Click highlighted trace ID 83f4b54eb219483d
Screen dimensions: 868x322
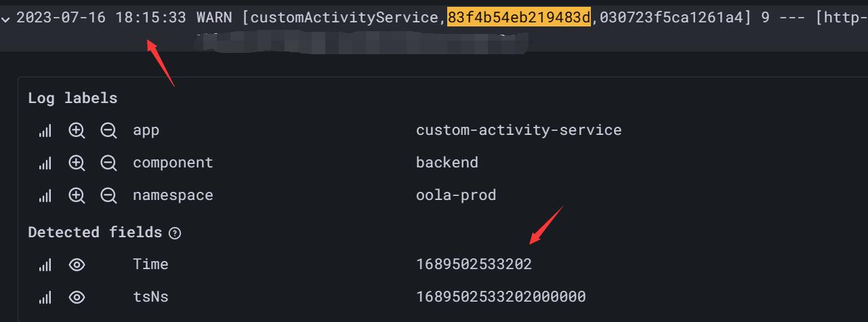519,18
